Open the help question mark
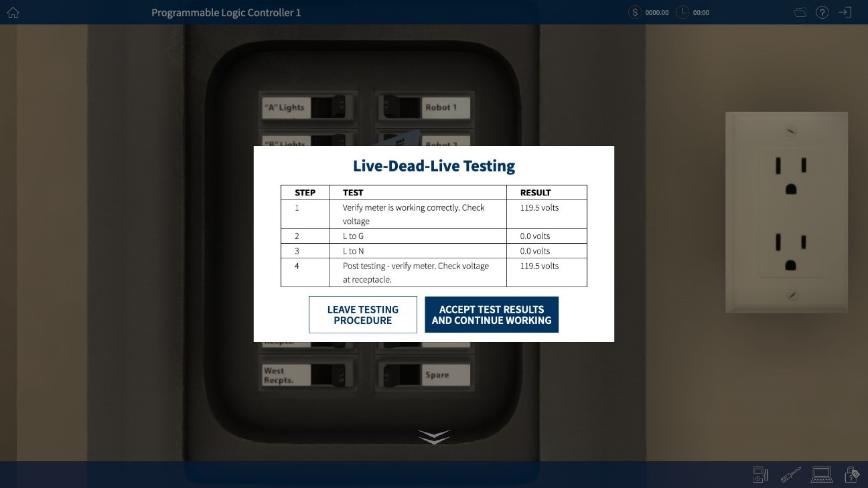 click(x=822, y=12)
